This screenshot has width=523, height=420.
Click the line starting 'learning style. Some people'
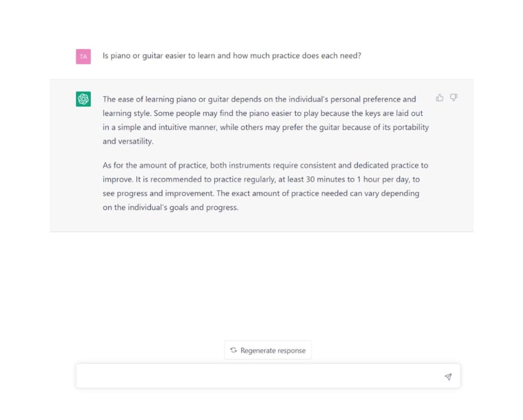tap(262, 114)
